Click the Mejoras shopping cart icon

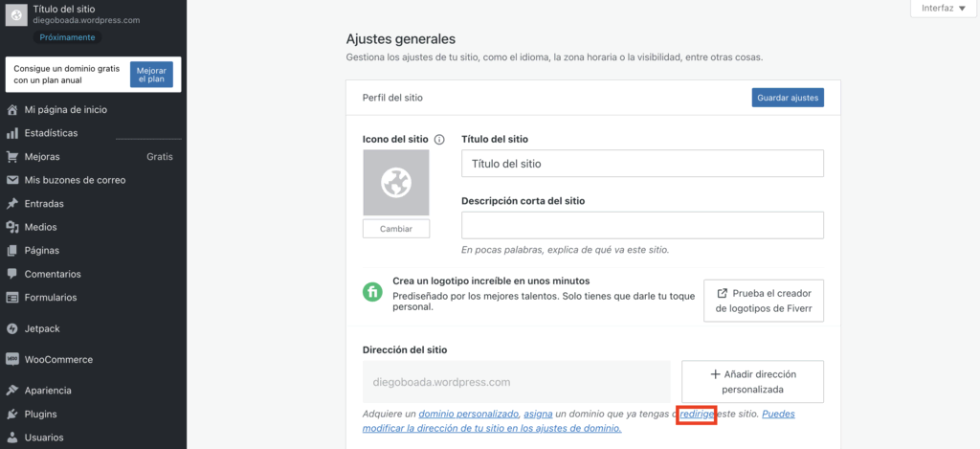11,157
